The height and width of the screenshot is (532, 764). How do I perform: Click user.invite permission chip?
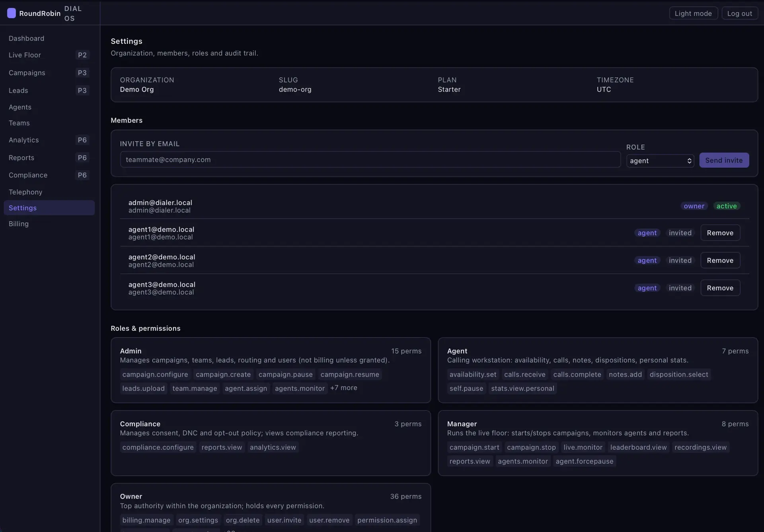284,520
